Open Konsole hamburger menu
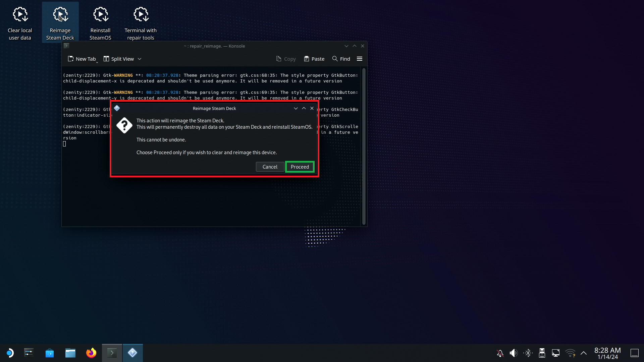This screenshot has width=644, height=362. (360, 59)
